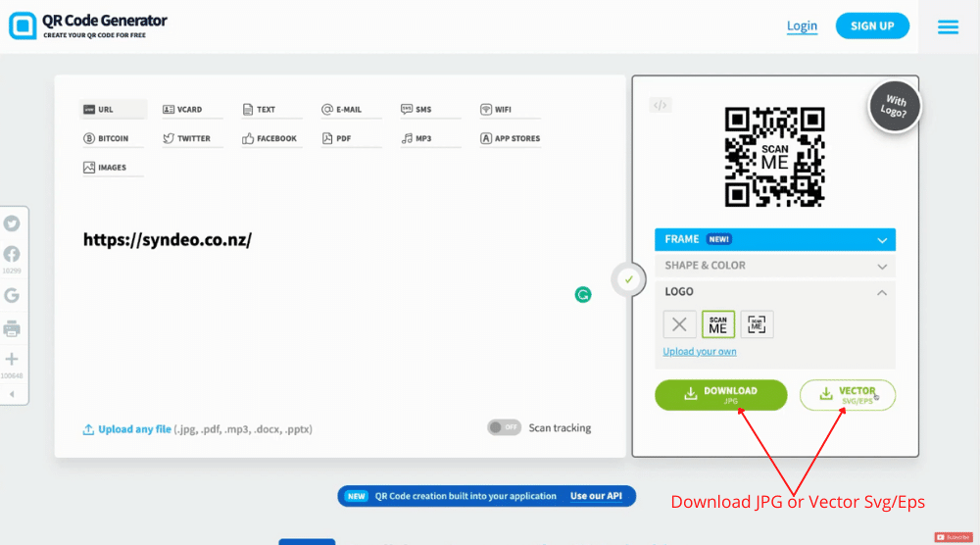Click the QR Code Generator logo
The height and width of the screenshot is (545, 980).
(87, 25)
